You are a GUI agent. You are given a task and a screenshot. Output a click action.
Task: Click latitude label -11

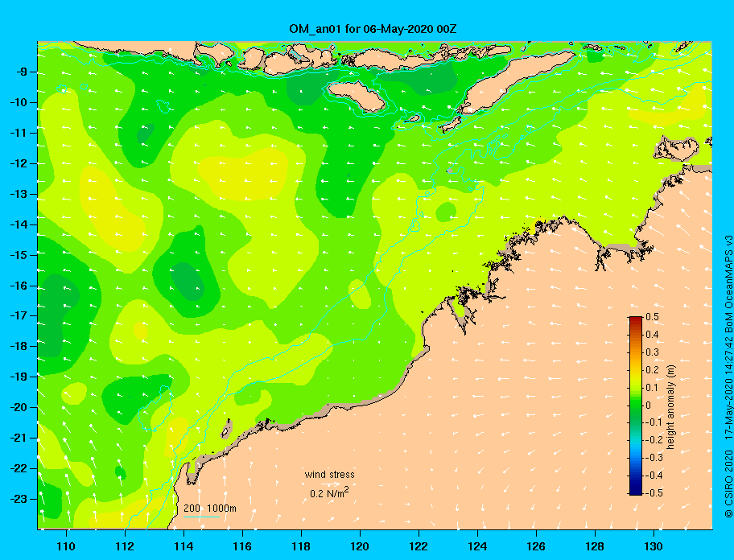[x=19, y=133]
